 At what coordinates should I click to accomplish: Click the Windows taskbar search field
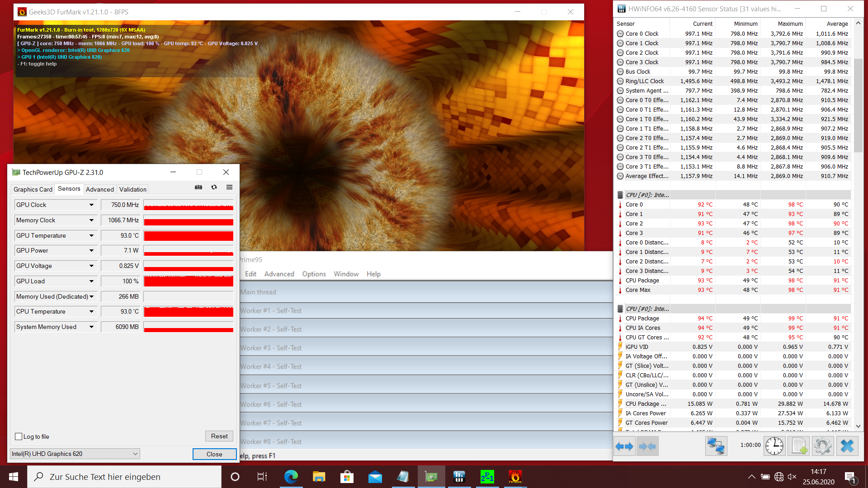tap(124, 477)
